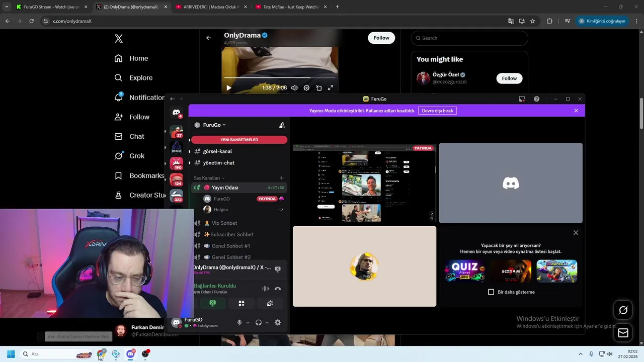
Task: Select the Yayın Odası voice channel
Action: pos(239,188)
